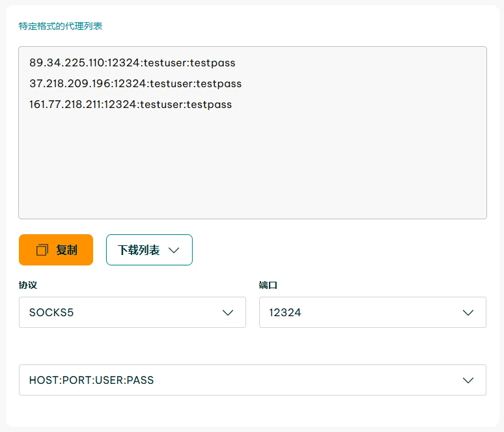
Task: Open the 端口 dropdown showing 12324
Action: coord(372,312)
